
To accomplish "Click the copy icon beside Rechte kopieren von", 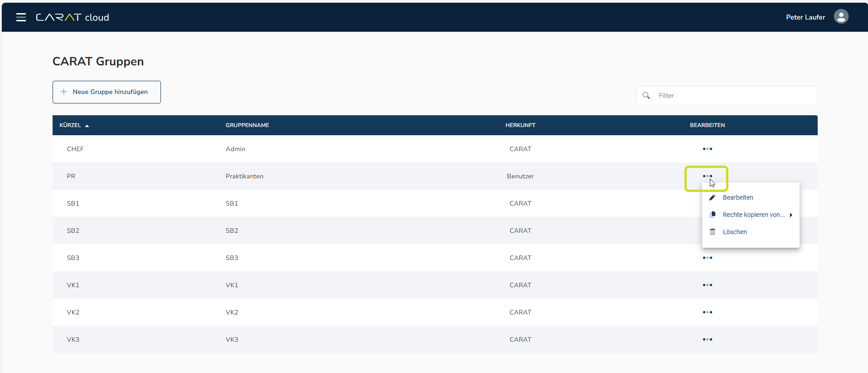I will click(713, 215).
